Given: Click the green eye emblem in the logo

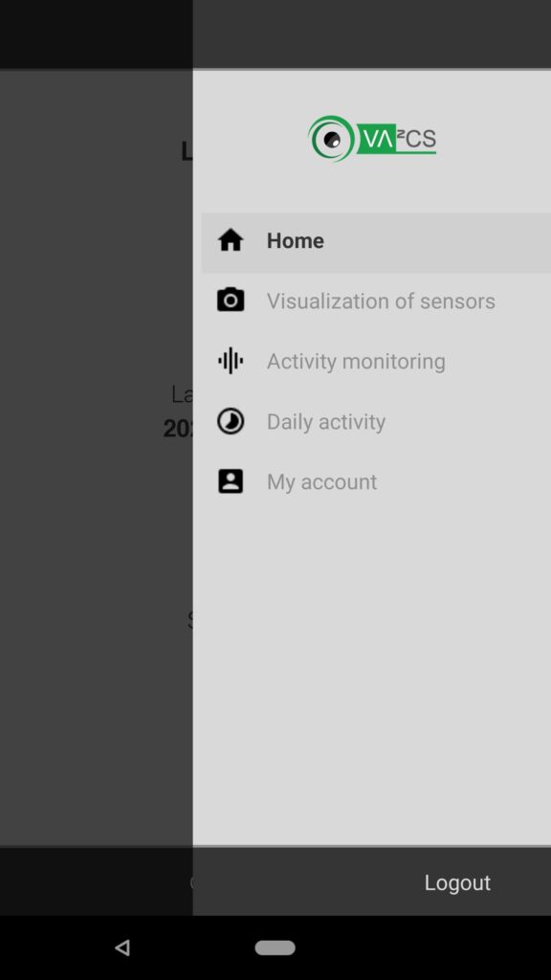Looking at the screenshot, I should pos(331,138).
